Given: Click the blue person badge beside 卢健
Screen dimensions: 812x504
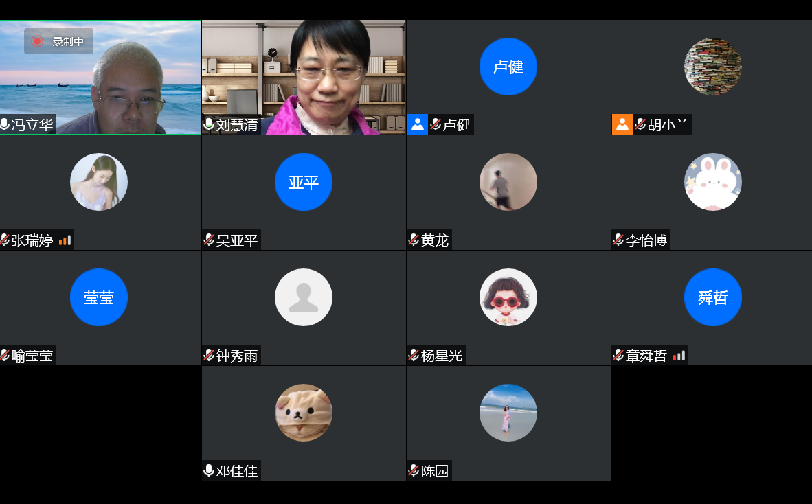Looking at the screenshot, I should [x=417, y=124].
